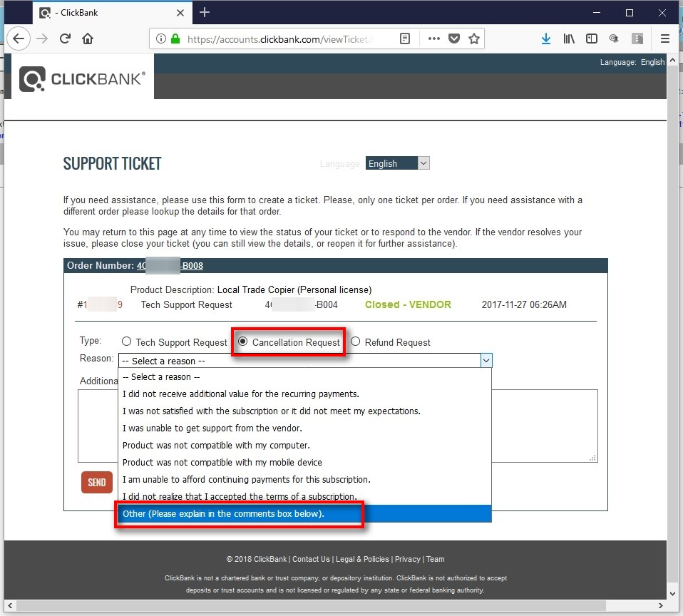Open page actions three-dot menu
The image size is (683, 616).
[x=434, y=38]
